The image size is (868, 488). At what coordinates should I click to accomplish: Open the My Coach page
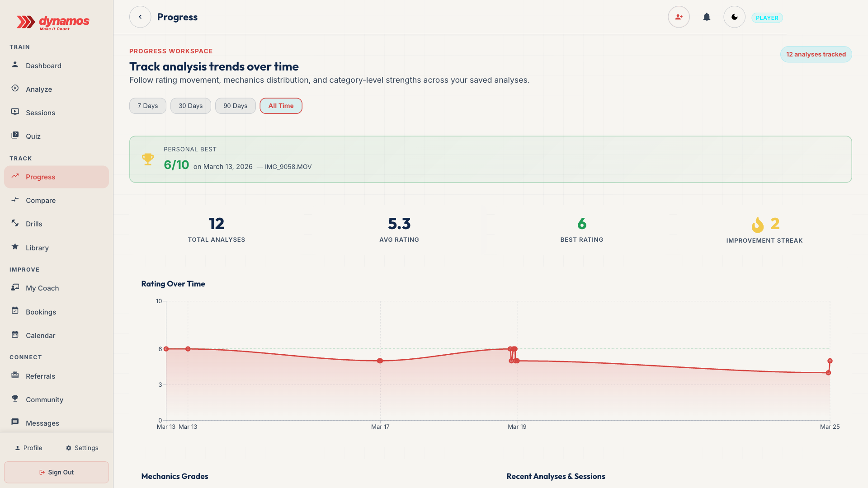click(57, 288)
